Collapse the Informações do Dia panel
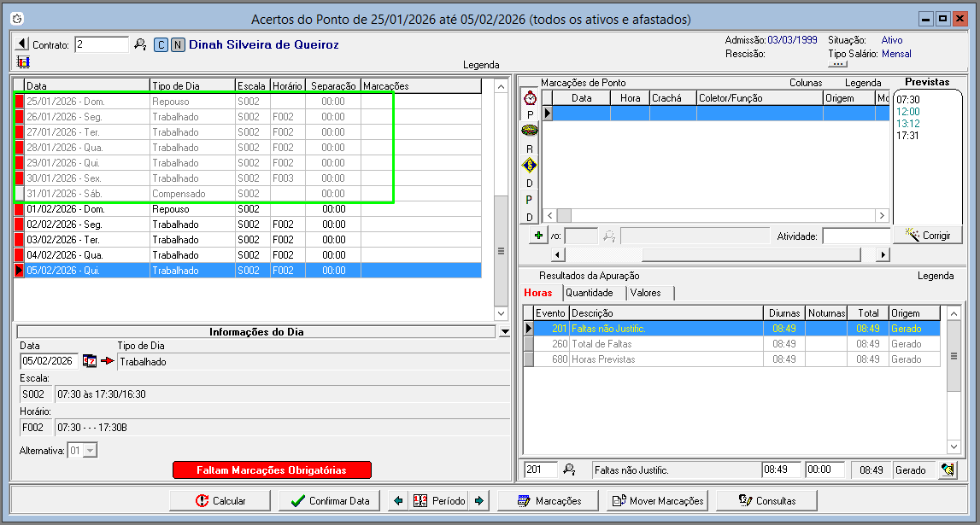Viewport: 980px width, 525px height. [x=504, y=332]
